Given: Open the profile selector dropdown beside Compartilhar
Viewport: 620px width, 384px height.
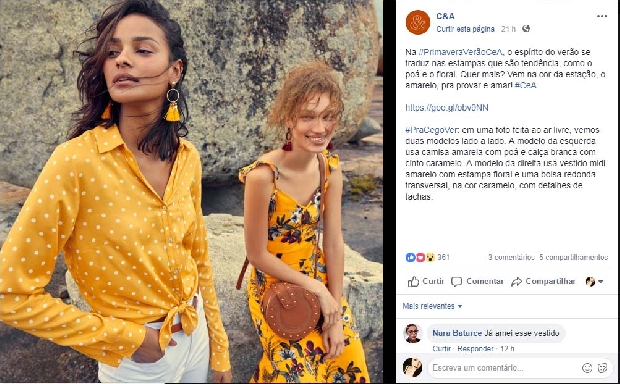Looking at the screenshot, I should point(594,282).
